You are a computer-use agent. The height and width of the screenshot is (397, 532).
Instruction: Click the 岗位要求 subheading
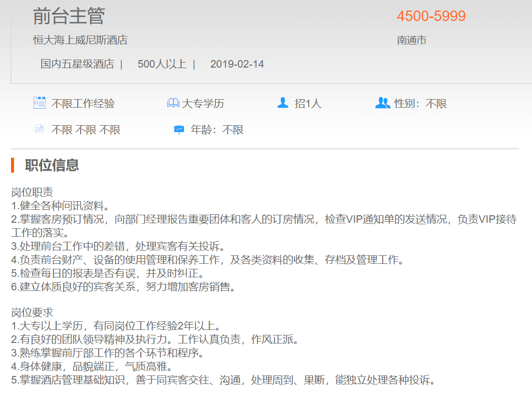(32, 313)
